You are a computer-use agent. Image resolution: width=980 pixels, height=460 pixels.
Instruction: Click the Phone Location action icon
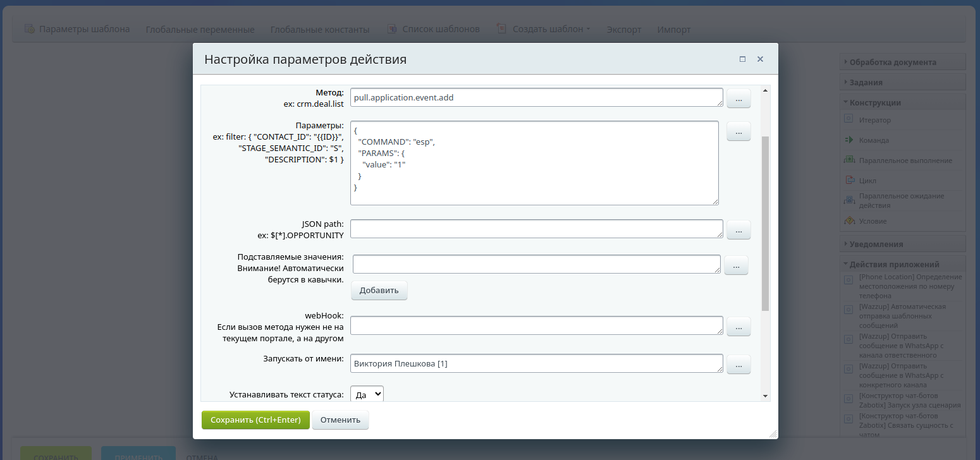pos(848,280)
